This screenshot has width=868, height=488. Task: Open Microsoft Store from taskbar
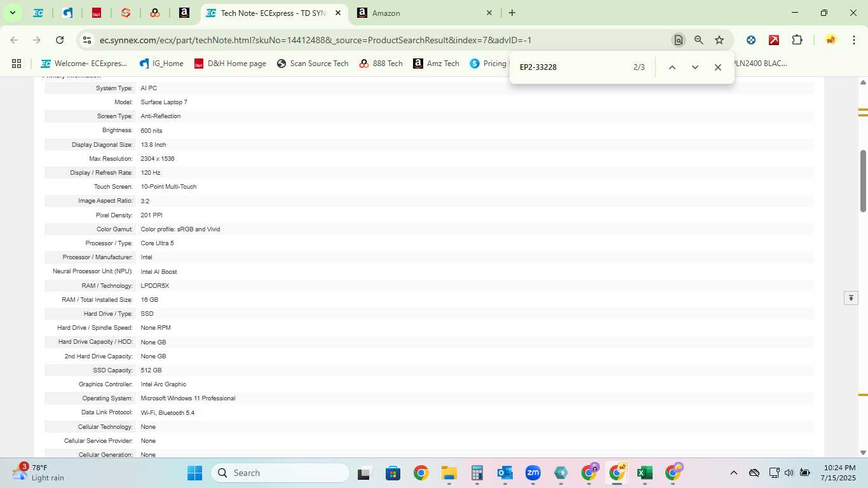pyautogui.click(x=393, y=473)
